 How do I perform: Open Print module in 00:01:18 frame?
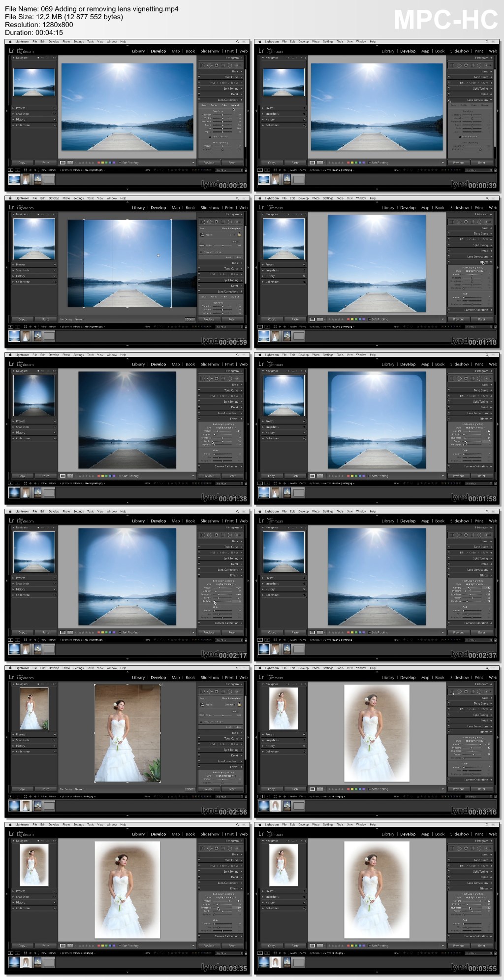(x=479, y=208)
